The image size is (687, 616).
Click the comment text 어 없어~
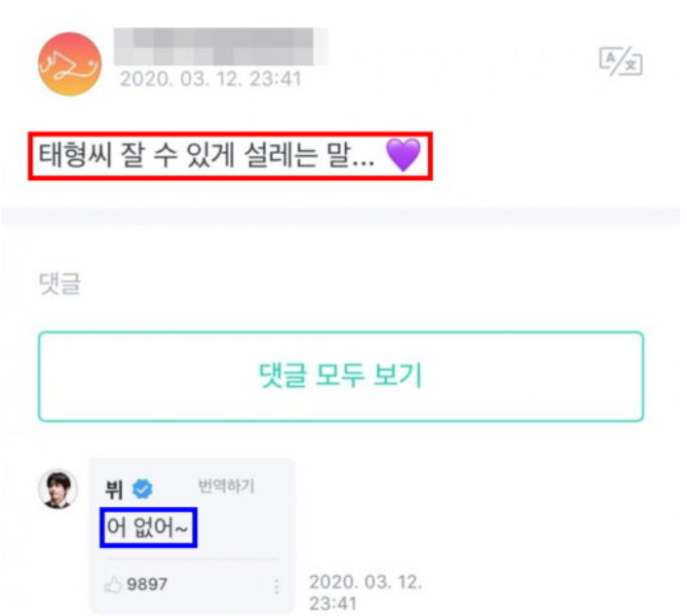pyautogui.click(x=149, y=527)
